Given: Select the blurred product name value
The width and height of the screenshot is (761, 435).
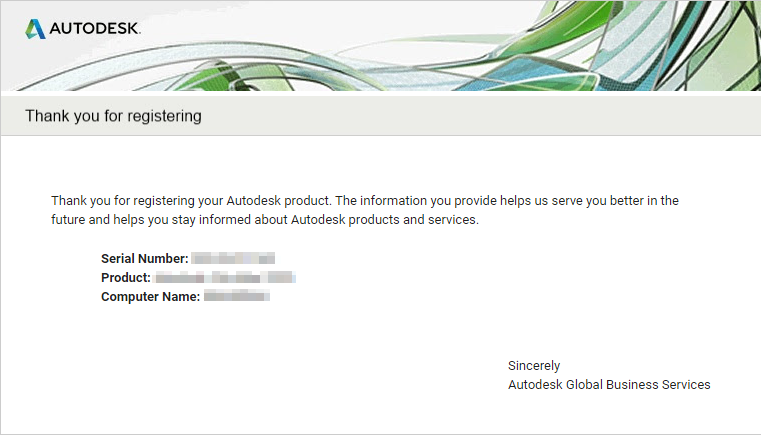Looking at the screenshot, I should click(225, 278).
